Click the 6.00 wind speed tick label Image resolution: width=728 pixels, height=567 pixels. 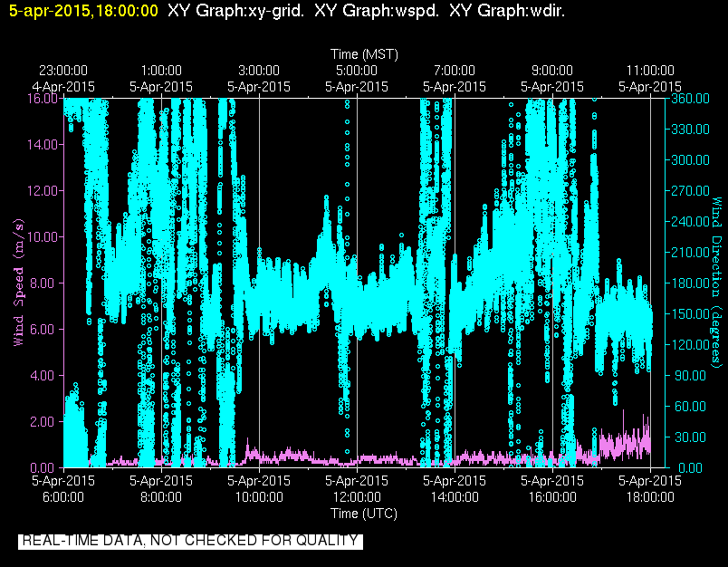tap(45, 330)
